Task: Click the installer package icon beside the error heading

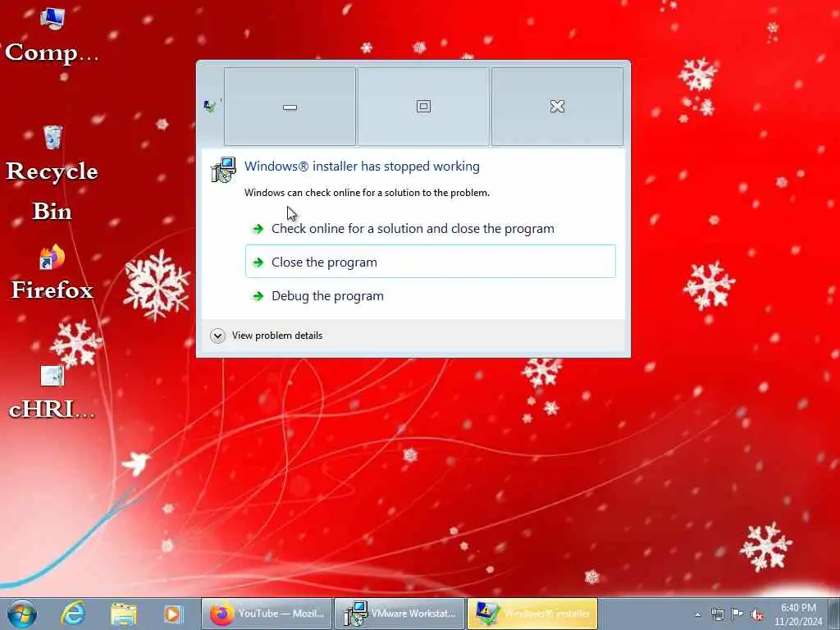Action: [223, 170]
